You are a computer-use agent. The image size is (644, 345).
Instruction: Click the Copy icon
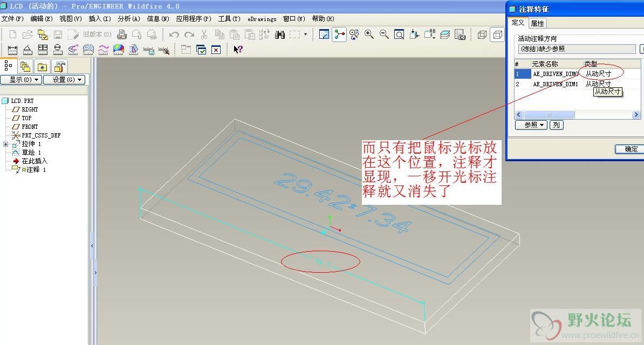220,34
